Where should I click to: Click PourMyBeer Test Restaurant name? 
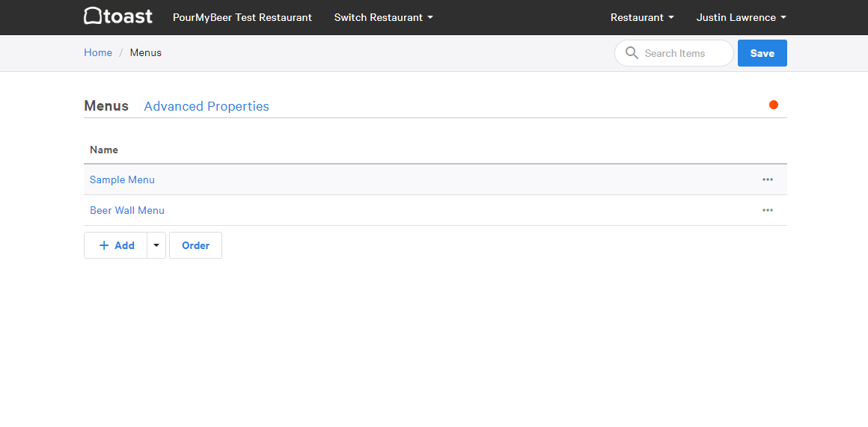(x=242, y=17)
